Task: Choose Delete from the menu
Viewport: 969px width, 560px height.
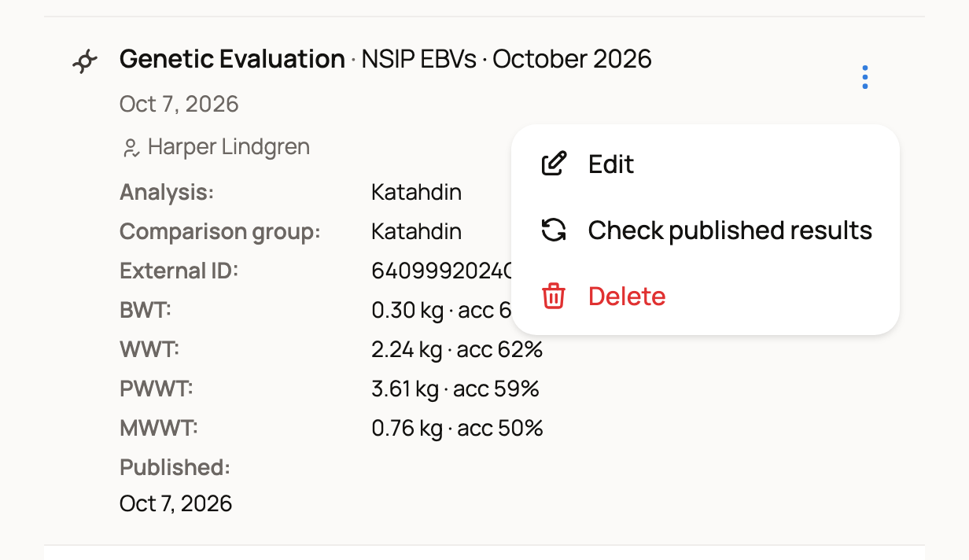Action: pyautogui.click(x=706, y=296)
